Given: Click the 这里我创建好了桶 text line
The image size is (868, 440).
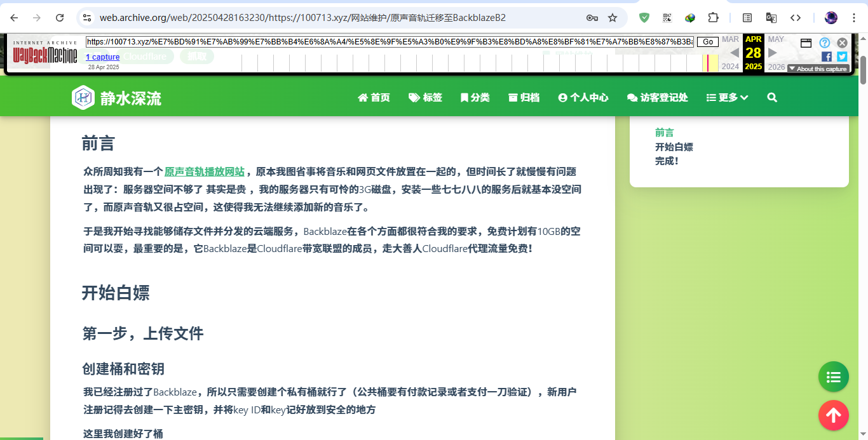Looking at the screenshot, I should tap(123, 434).
